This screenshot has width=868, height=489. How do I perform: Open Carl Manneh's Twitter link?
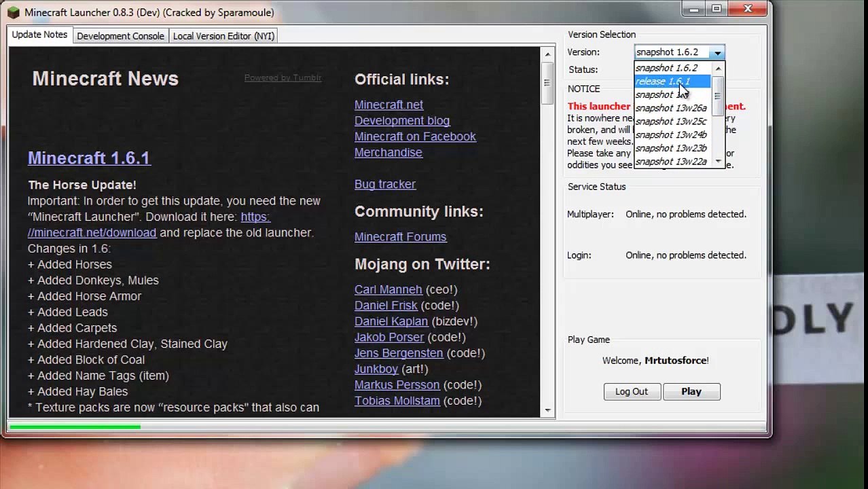click(388, 289)
